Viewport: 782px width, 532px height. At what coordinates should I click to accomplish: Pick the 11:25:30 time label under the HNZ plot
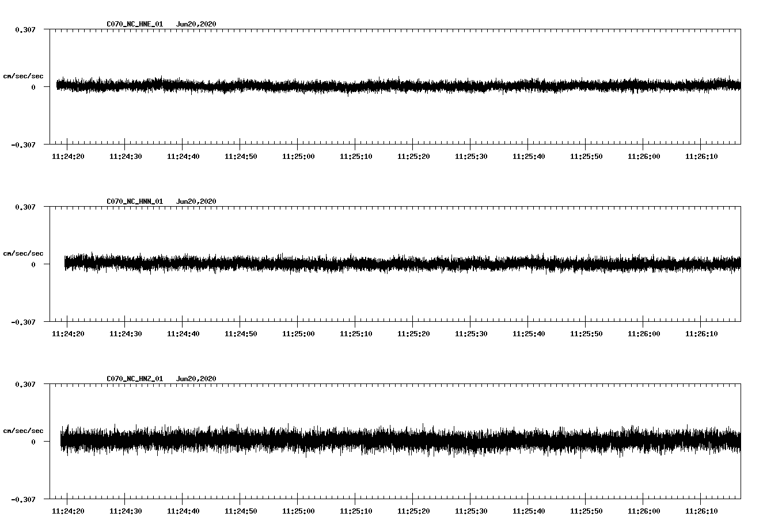[471, 511]
